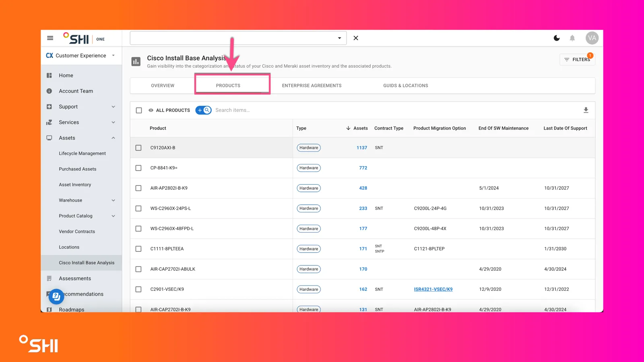Image resolution: width=644 pixels, height=362 pixels.
Task: Click the CX Customer Experience logo
Action: tap(50, 56)
